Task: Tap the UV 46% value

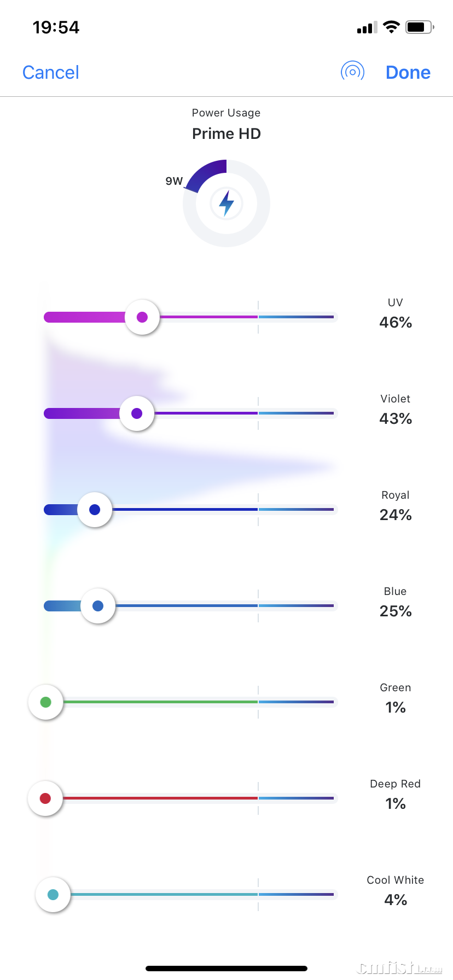Action: click(x=396, y=323)
